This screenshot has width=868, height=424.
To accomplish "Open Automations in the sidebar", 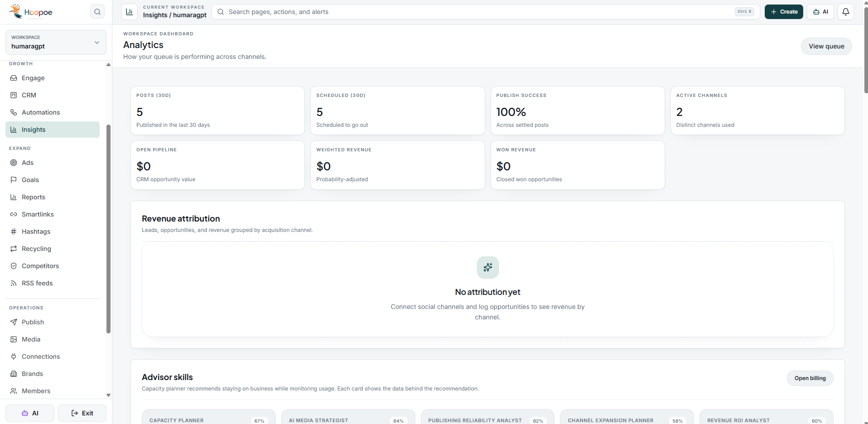I will point(53,112).
